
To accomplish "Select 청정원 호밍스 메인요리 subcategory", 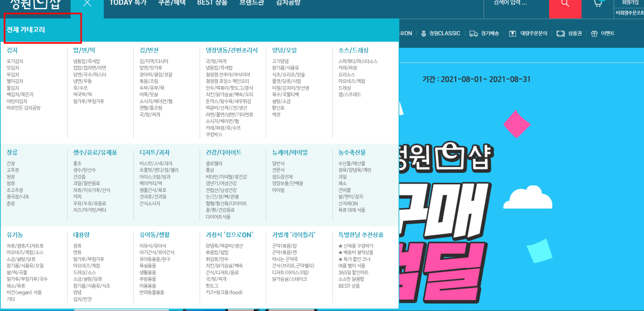I will tap(227, 81).
